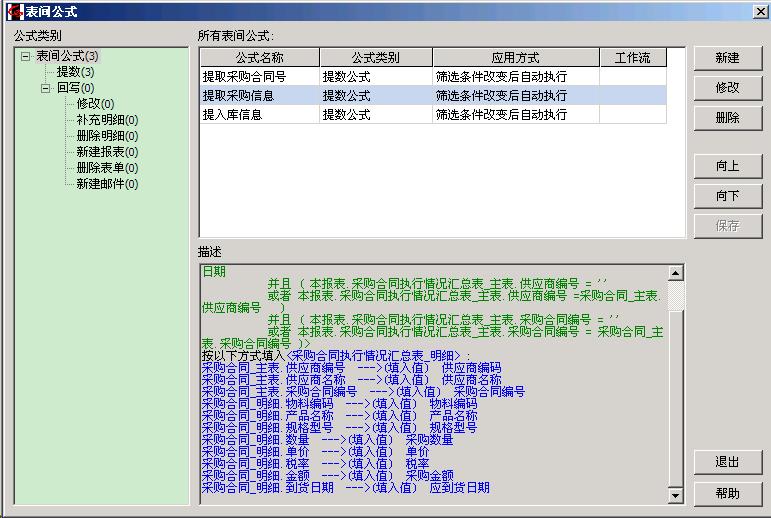The height and width of the screenshot is (518, 771).
Task: Move formula down with 向下 button
Action: [x=727, y=196]
